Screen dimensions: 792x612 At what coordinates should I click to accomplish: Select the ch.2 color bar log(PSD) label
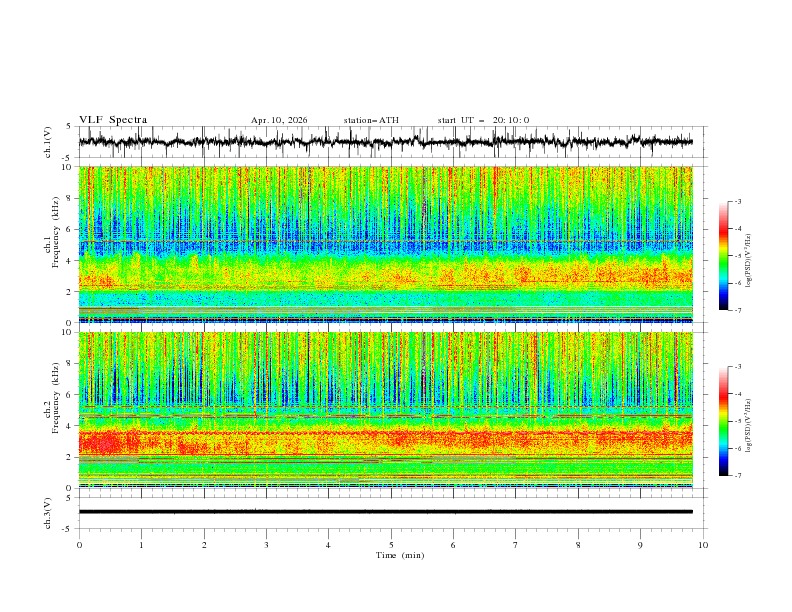coord(749,426)
